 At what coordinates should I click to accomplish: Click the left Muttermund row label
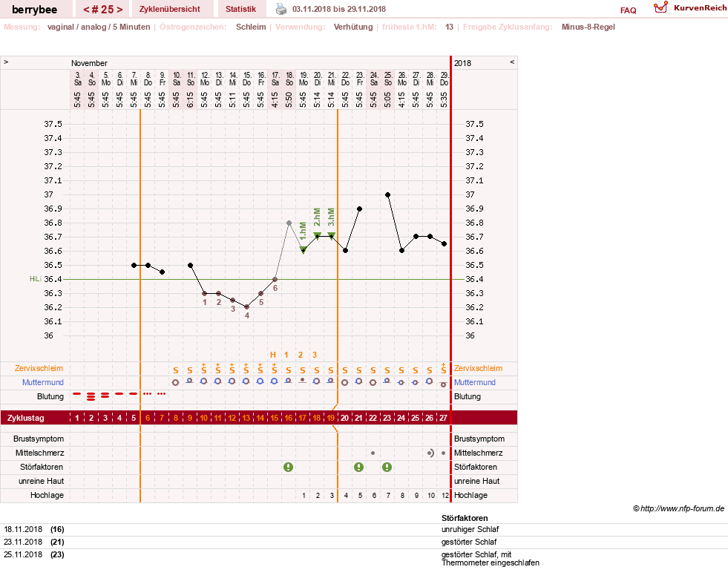point(43,382)
